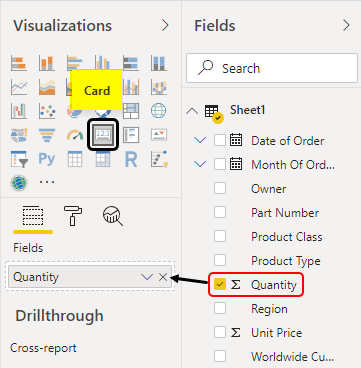Click the Quantity field name

tap(274, 285)
